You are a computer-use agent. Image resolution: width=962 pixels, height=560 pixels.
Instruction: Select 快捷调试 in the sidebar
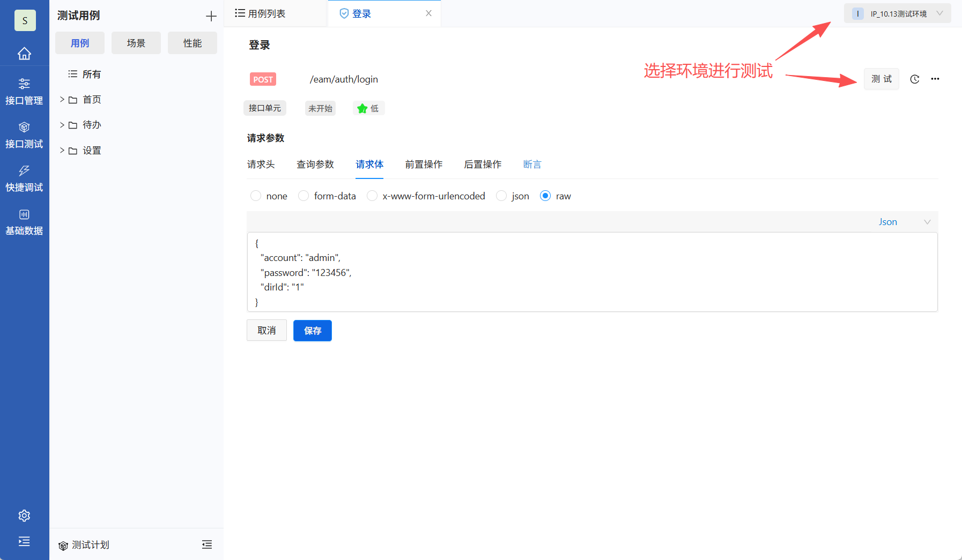[x=24, y=178]
